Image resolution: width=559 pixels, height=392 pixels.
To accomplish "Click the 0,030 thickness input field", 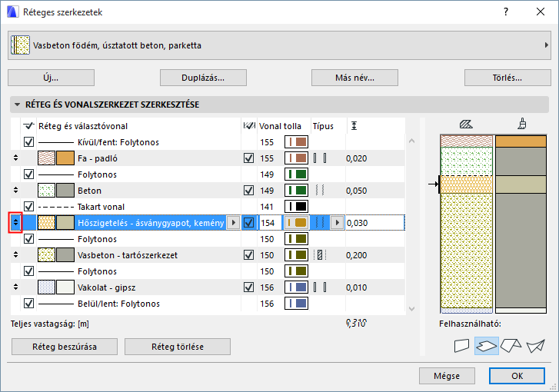I will (374, 223).
